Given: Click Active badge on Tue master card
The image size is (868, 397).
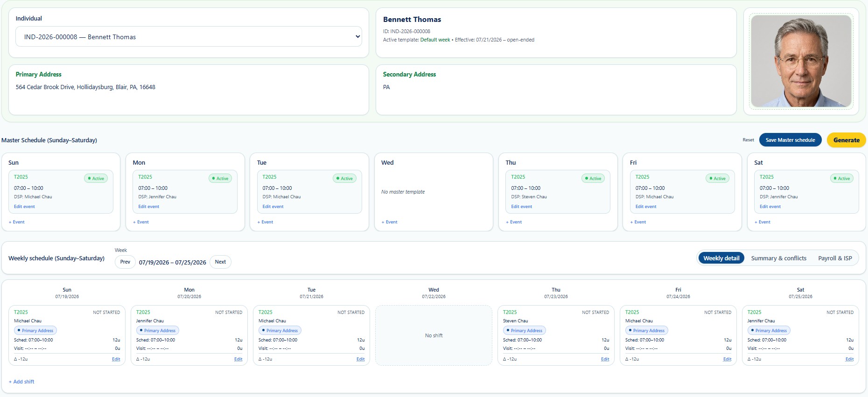Looking at the screenshot, I should click(344, 178).
